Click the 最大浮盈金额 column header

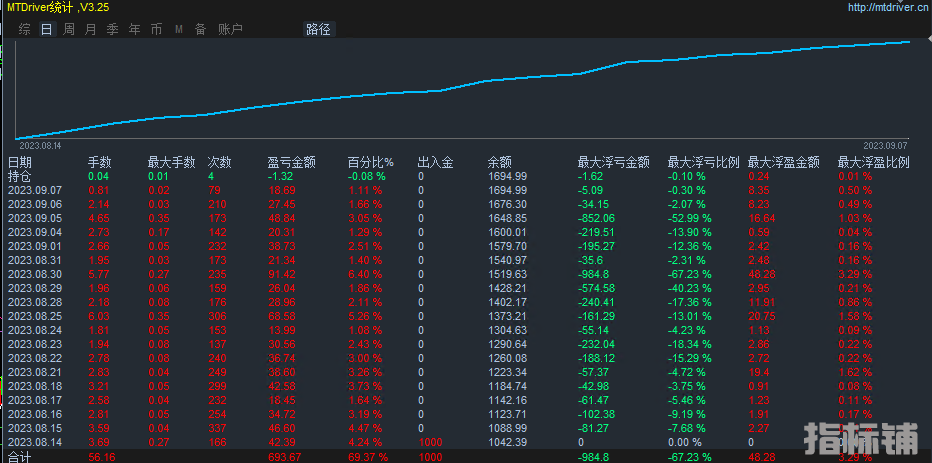tap(784, 163)
